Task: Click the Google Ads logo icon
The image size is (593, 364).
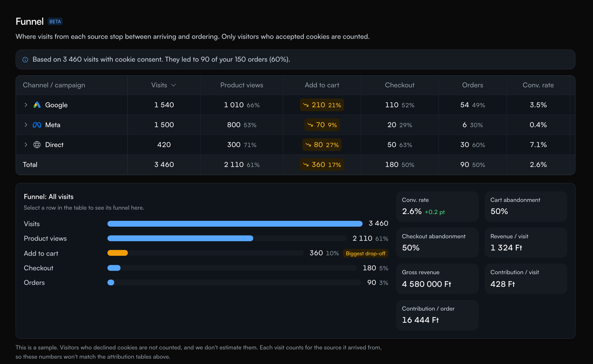Action: coord(37,105)
